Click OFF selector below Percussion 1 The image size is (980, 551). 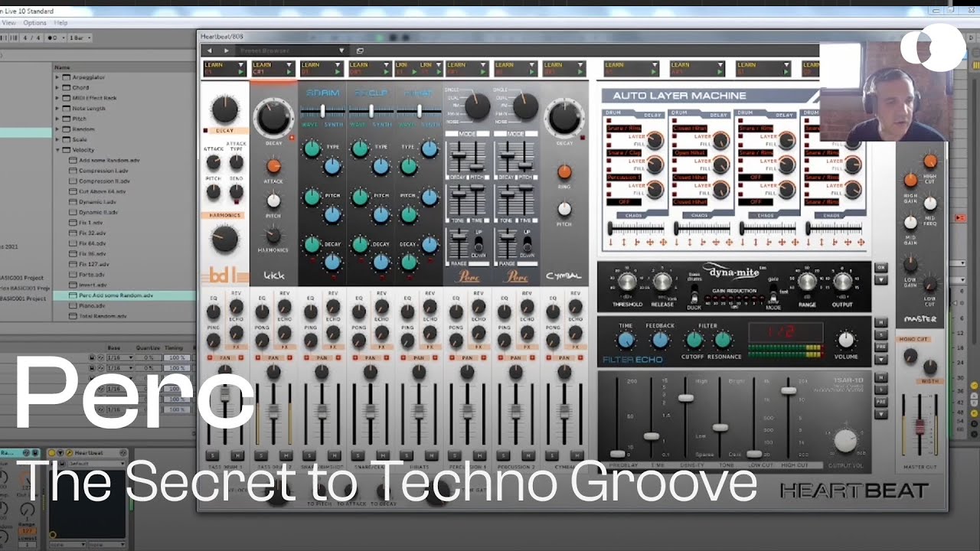[626, 202]
